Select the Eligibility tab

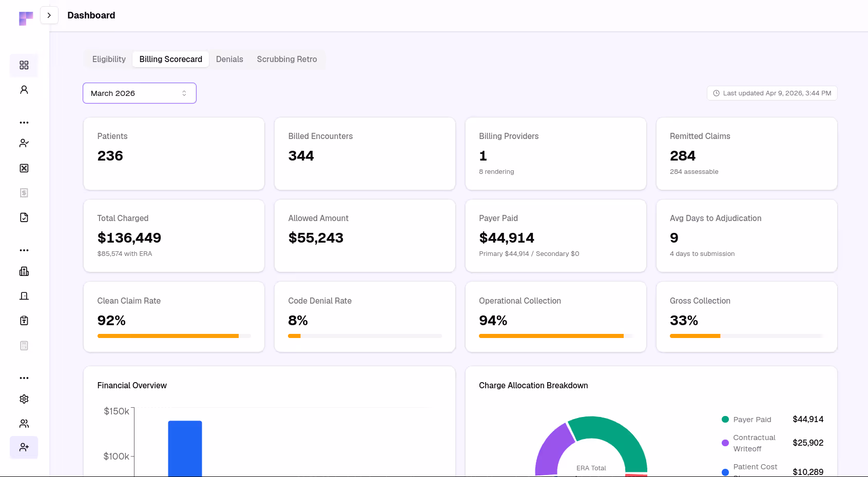click(108, 59)
